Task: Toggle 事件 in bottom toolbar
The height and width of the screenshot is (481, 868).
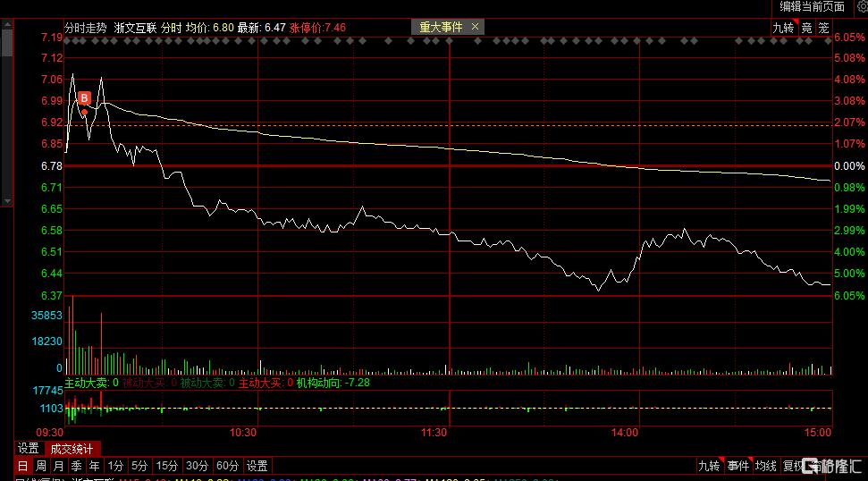Action: (738, 466)
